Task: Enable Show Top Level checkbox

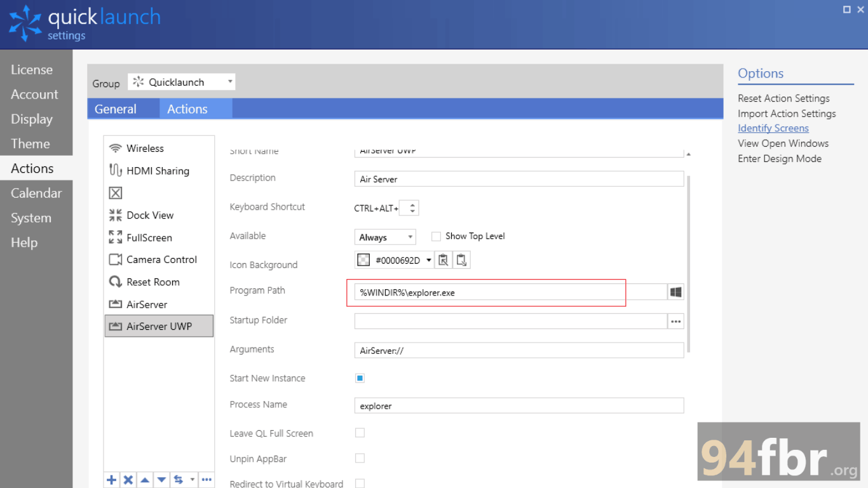Action: pyautogui.click(x=436, y=236)
